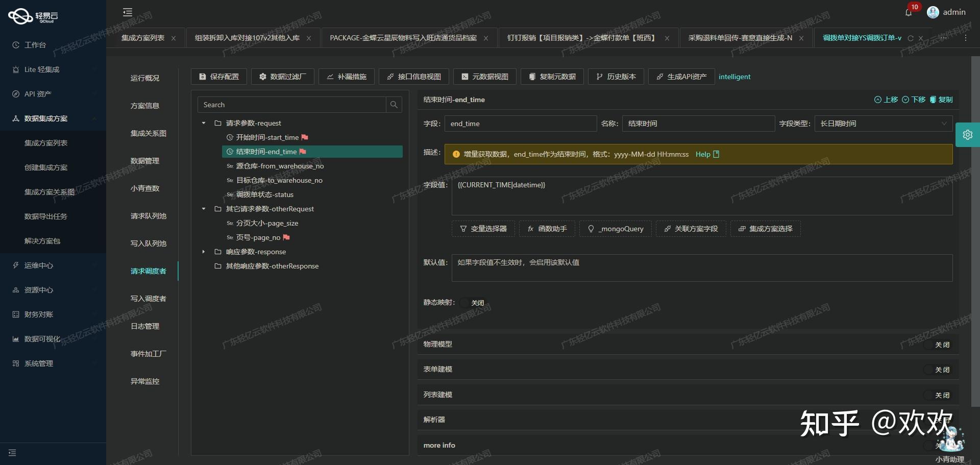Viewport: 980px width, 465px height.
Task: Click the 保存配置 button
Action: [218, 77]
